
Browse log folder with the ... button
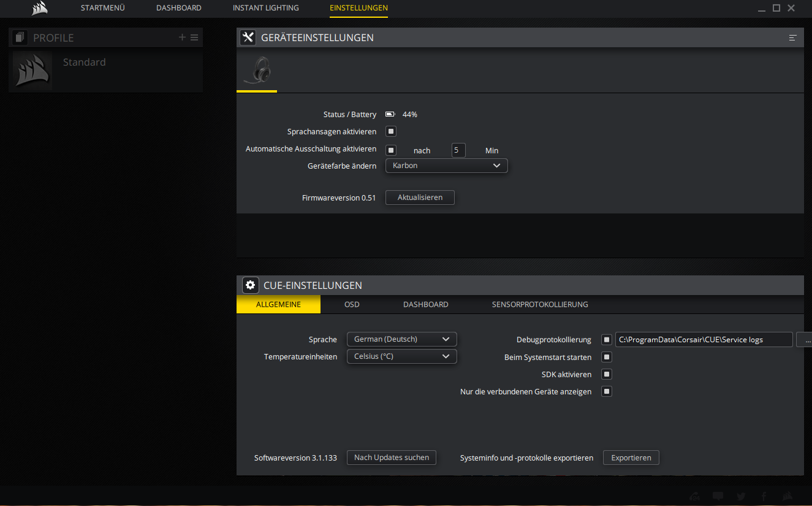[x=804, y=339]
